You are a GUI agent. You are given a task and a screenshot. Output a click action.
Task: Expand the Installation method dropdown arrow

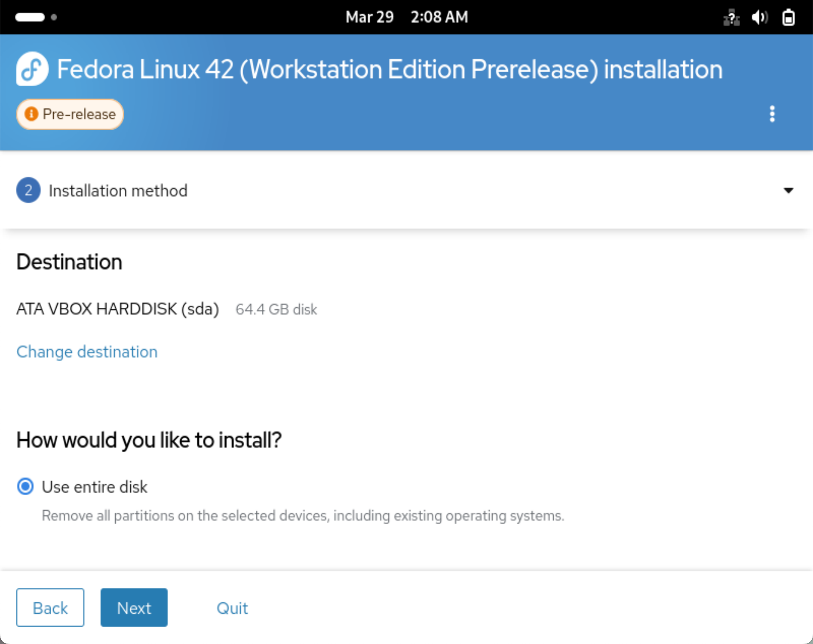(x=788, y=190)
